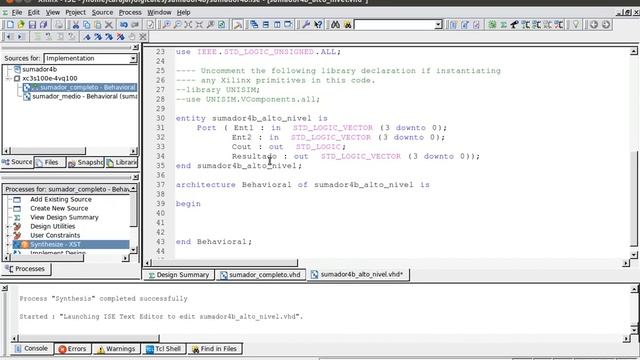This screenshot has width=640, height=360.
Task: Click the Find in Files binoculars icon
Action: tap(347, 25)
